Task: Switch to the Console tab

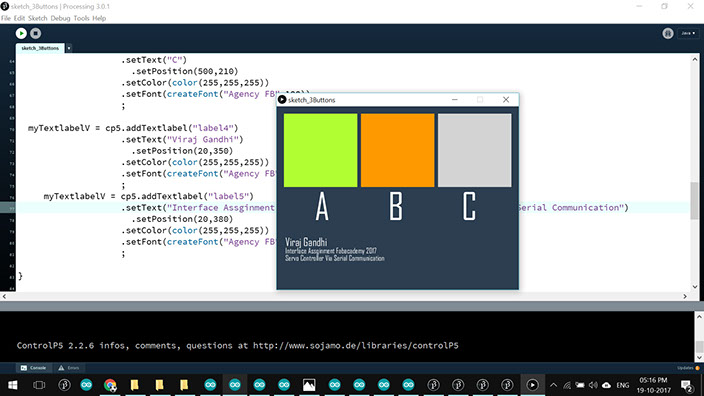Action: (34, 368)
